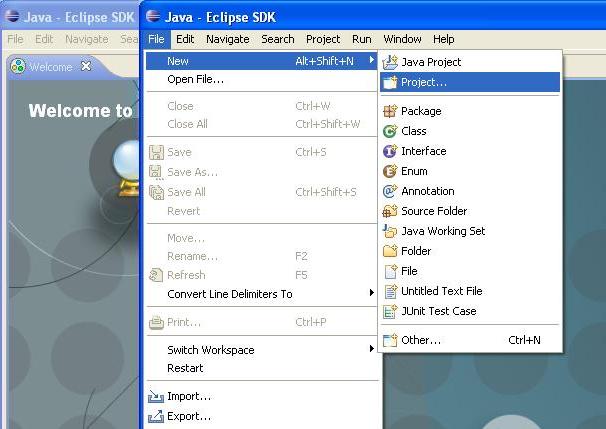The image size is (606, 429).
Task: Expand the New submenu arrow
Action: tap(371, 61)
